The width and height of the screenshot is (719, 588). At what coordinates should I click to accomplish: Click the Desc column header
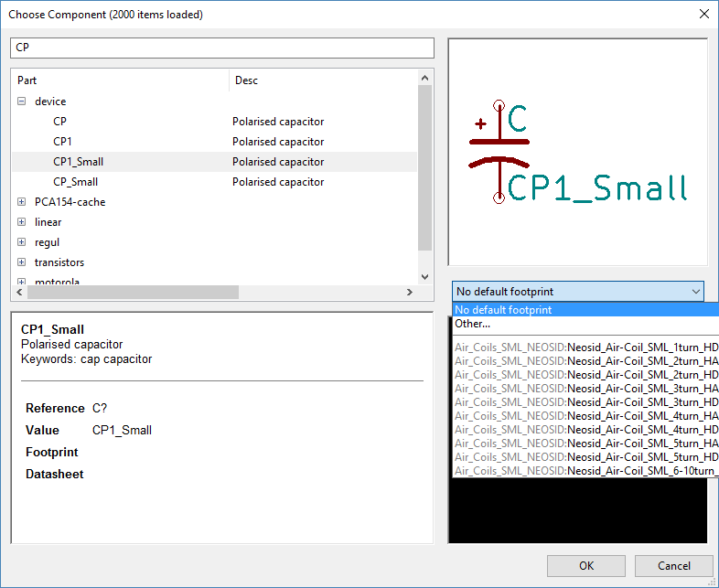click(x=320, y=80)
